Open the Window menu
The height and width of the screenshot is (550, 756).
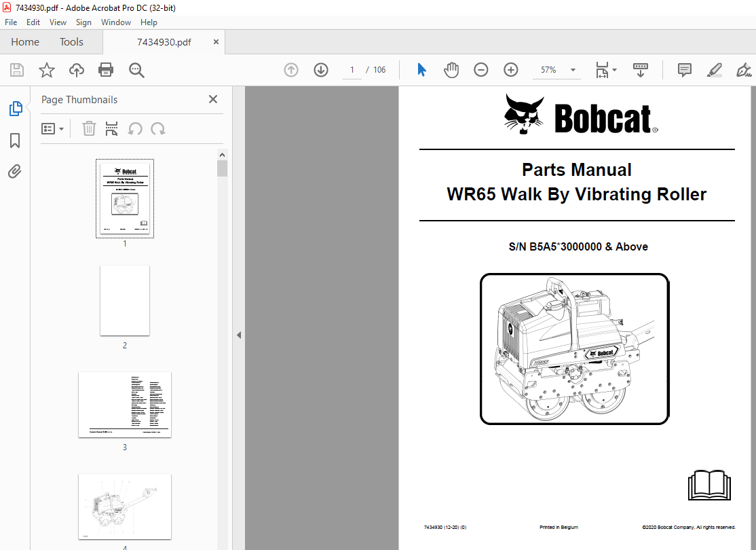116,22
